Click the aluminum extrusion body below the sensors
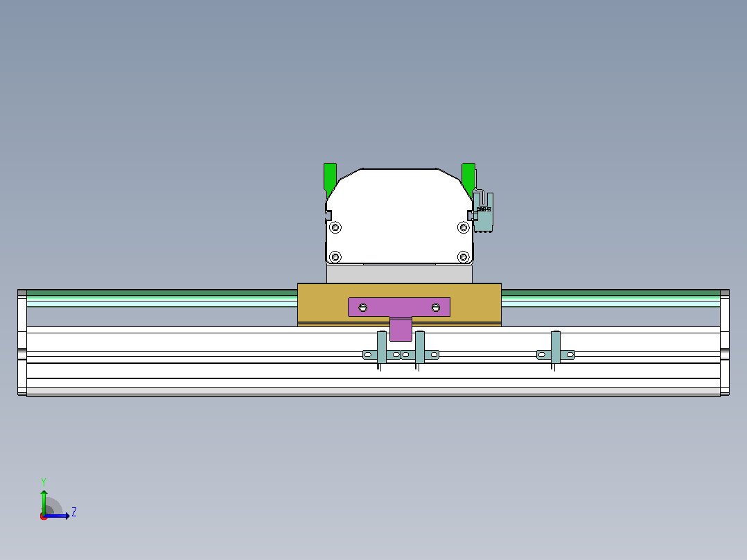747x560 pixels. point(373,380)
